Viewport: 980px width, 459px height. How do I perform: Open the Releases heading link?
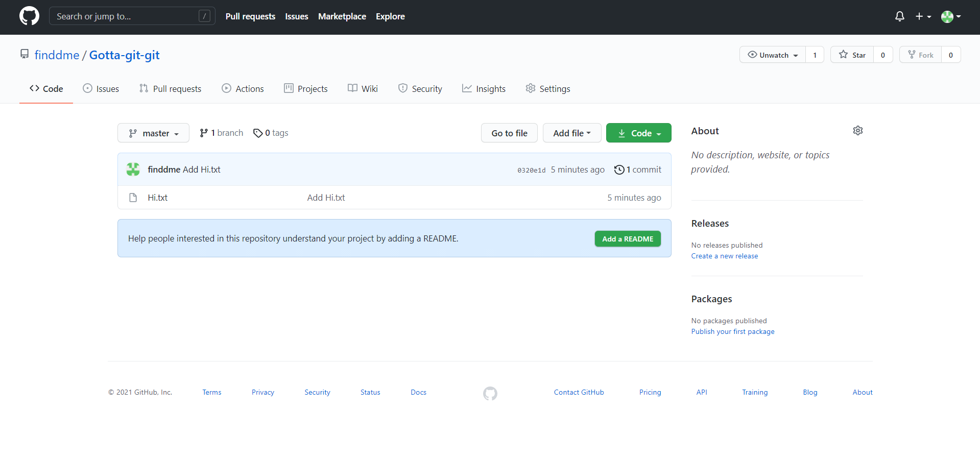pyautogui.click(x=710, y=223)
